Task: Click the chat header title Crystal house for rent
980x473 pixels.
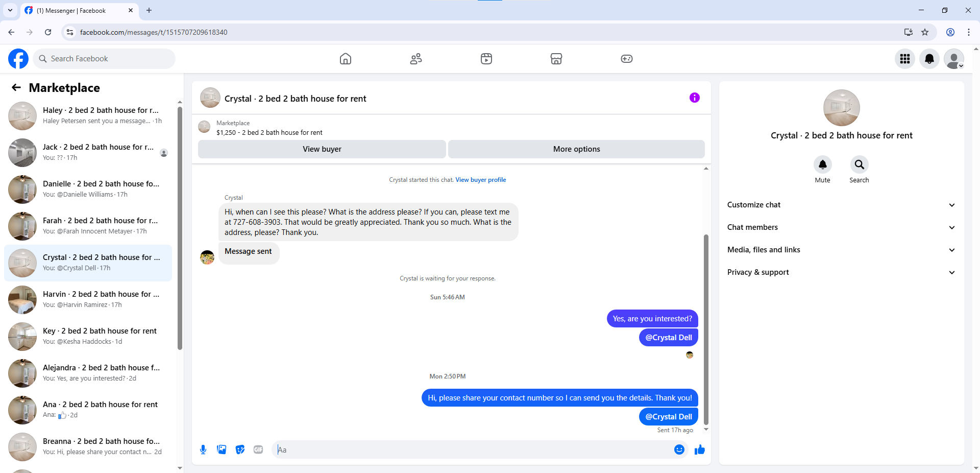Action: coord(296,99)
